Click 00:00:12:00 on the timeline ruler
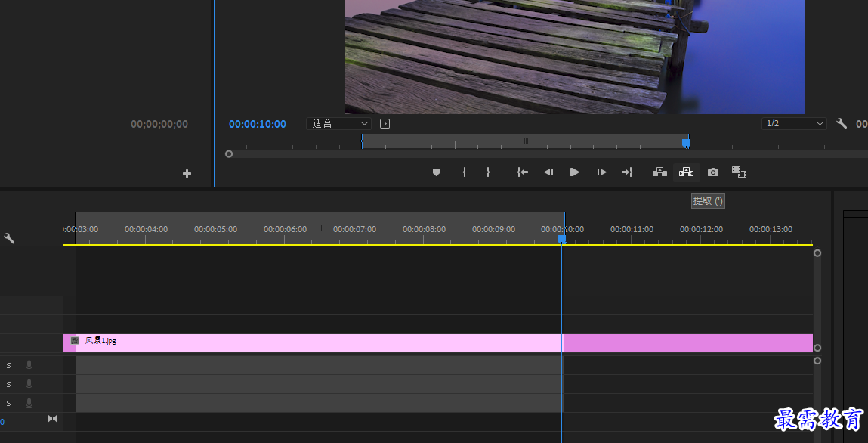Screen dimensions: 868x443 (x=701, y=229)
